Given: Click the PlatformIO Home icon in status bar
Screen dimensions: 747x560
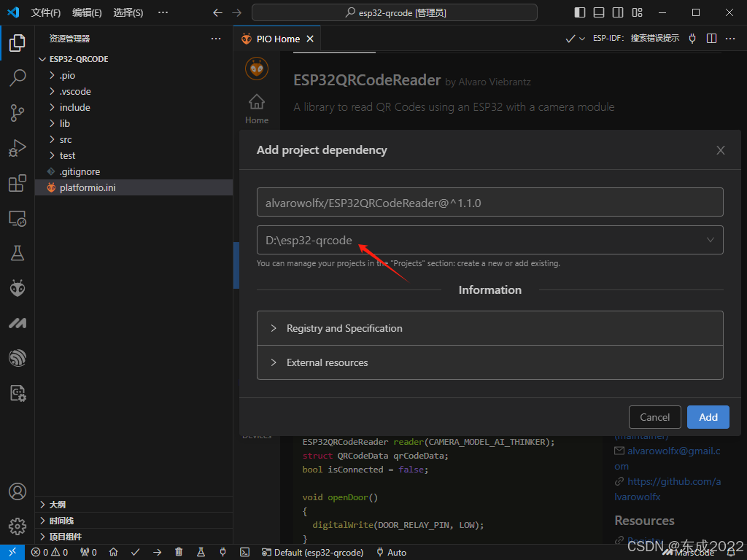Looking at the screenshot, I should (113, 552).
